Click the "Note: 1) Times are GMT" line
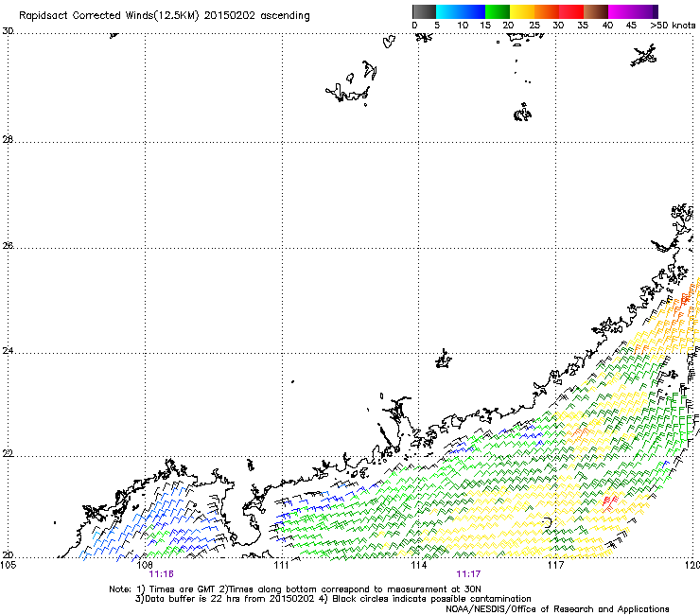 tap(295, 589)
